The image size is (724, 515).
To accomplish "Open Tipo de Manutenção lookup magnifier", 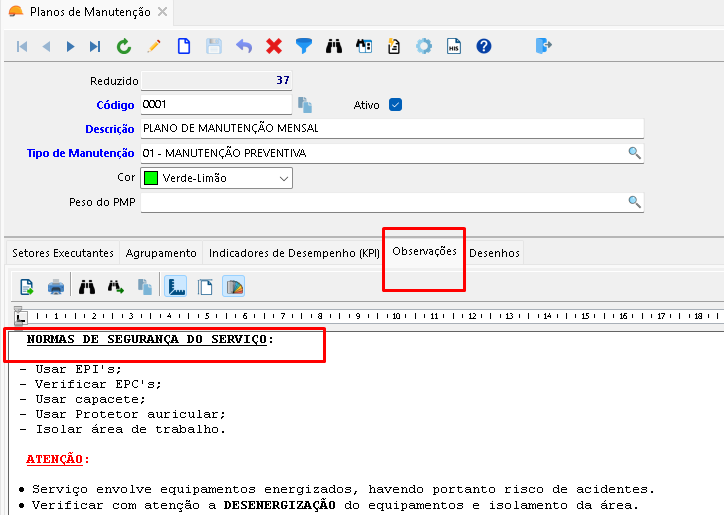I will coord(633,153).
